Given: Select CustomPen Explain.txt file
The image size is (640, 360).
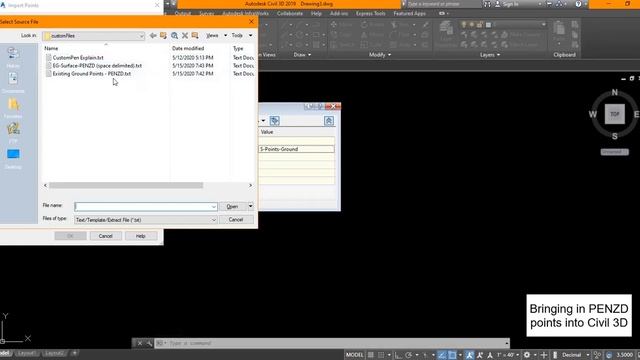Looking at the screenshot, I should [x=78, y=58].
